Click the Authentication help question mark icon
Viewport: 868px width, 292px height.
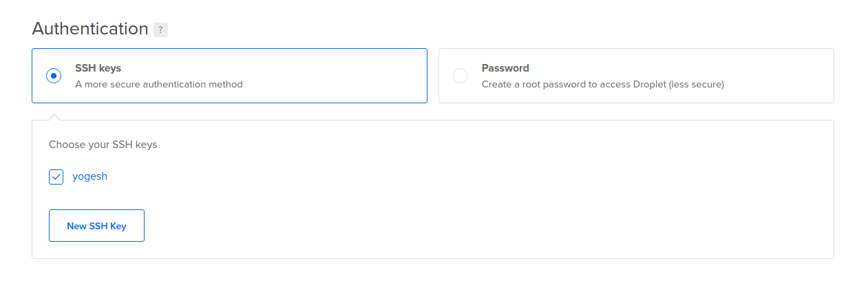[160, 30]
